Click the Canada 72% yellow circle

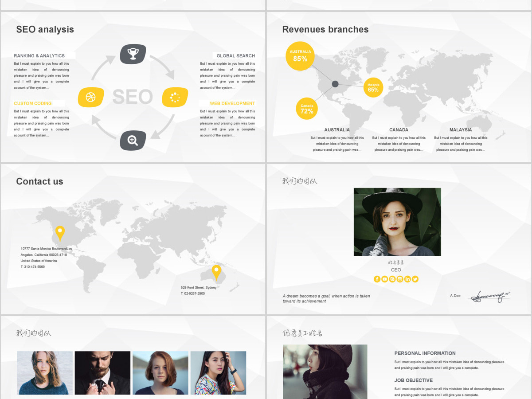[307, 109]
